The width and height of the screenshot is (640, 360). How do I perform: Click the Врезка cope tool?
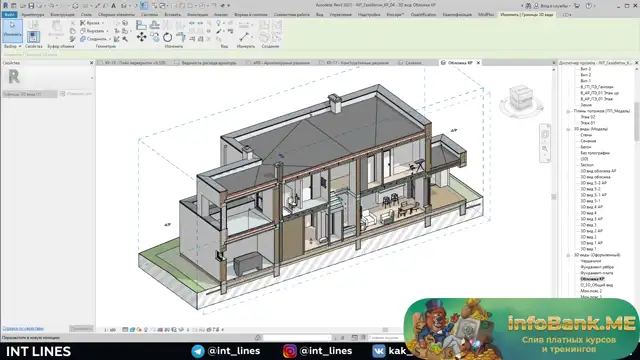pyautogui.click(x=91, y=23)
